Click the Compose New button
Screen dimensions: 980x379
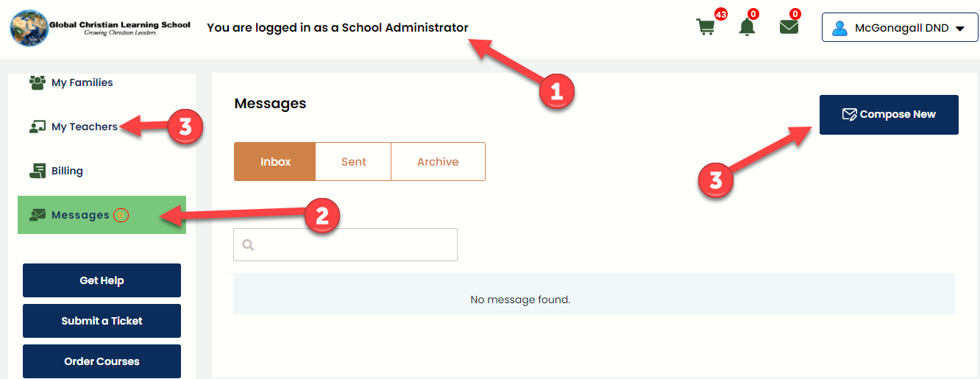[x=889, y=115]
